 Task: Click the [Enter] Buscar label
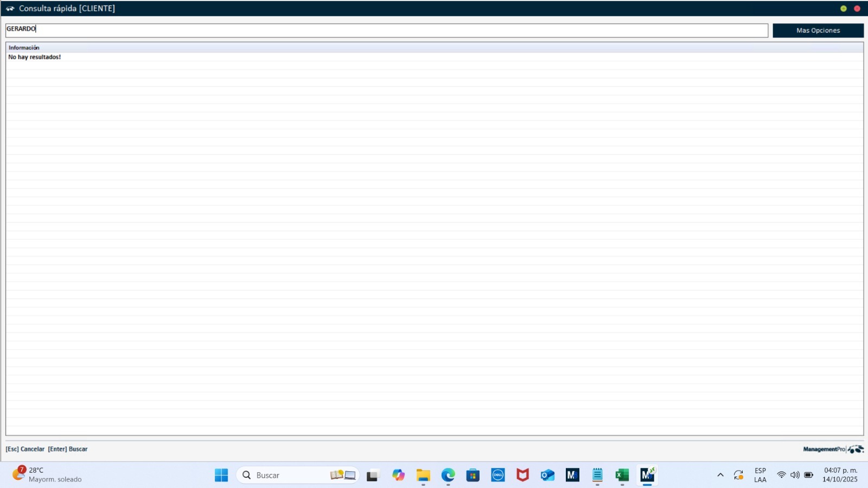(68, 449)
